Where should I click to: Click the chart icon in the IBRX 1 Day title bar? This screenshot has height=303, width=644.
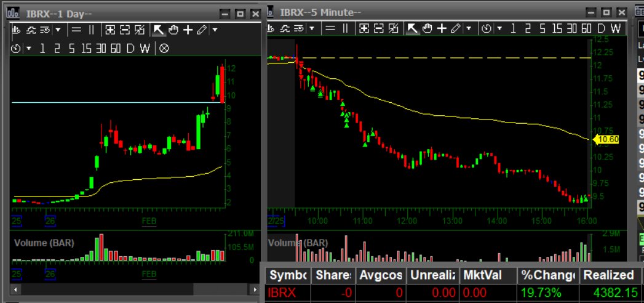pyautogui.click(x=13, y=13)
